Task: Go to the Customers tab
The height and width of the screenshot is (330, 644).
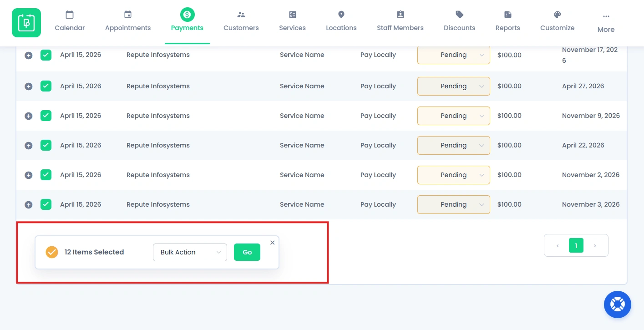Action: pos(241,22)
